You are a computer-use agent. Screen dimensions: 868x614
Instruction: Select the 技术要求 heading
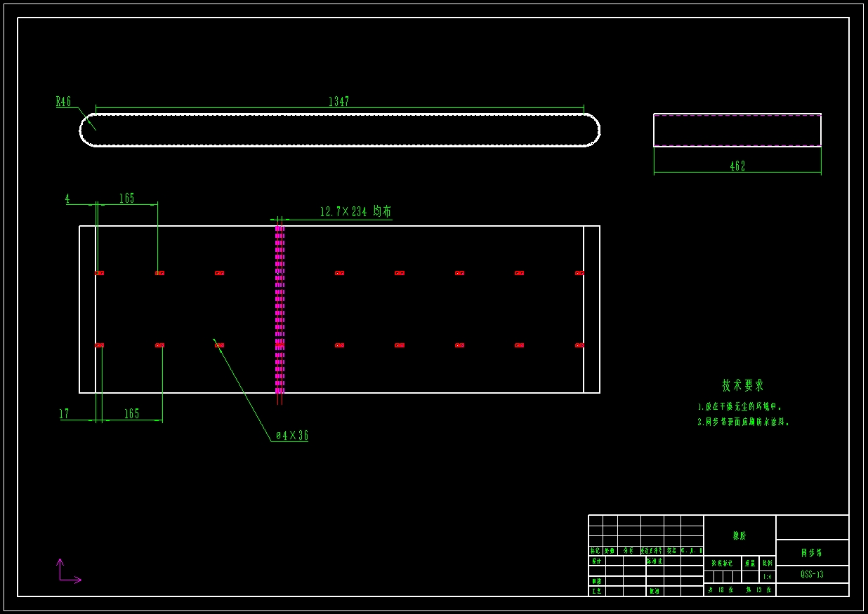pyautogui.click(x=743, y=385)
